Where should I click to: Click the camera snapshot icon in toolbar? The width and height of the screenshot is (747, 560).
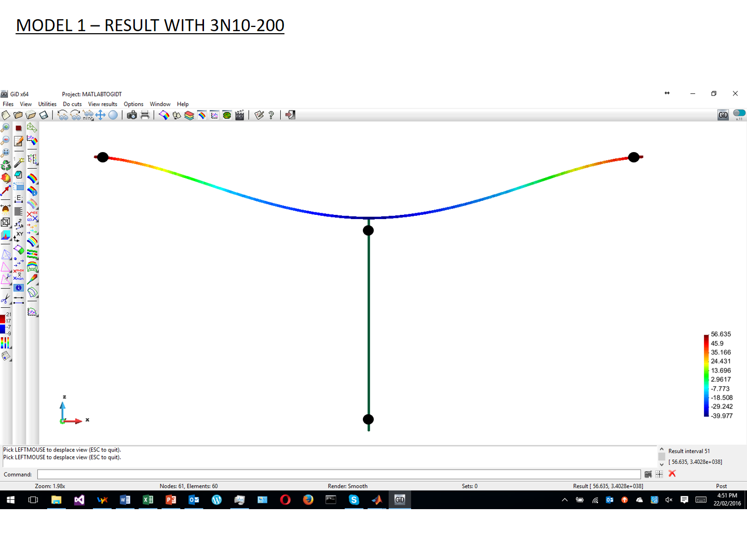[x=132, y=115]
